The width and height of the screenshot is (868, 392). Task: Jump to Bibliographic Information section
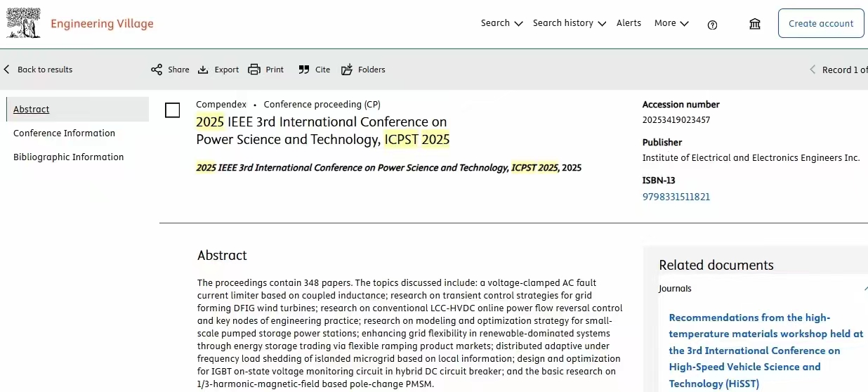tap(68, 157)
